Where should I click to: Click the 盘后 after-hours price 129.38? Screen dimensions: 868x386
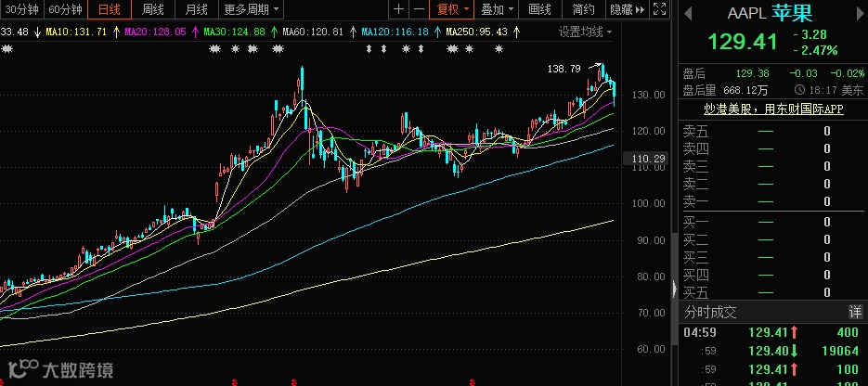tap(752, 73)
